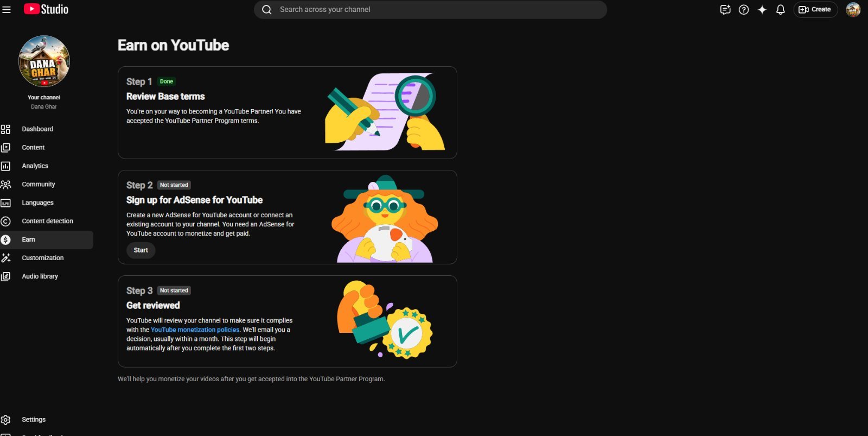Click Start to sign up for AdSense
The image size is (868, 436).
pos(141,250)
